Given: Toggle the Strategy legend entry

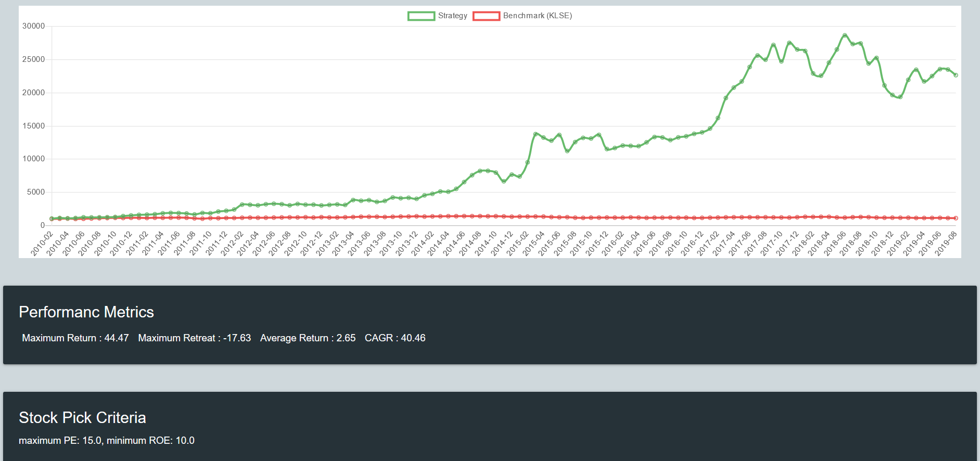Looking at the screenshot, I should pos(438,16).
